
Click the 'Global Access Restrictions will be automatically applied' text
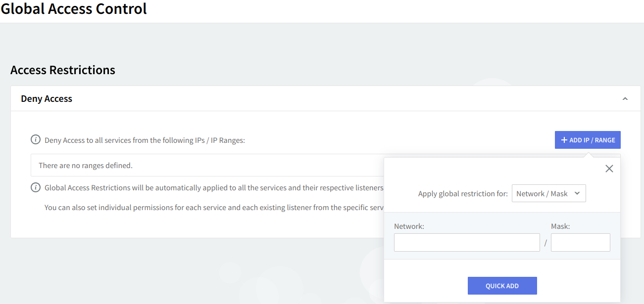[x=213, y=188]
